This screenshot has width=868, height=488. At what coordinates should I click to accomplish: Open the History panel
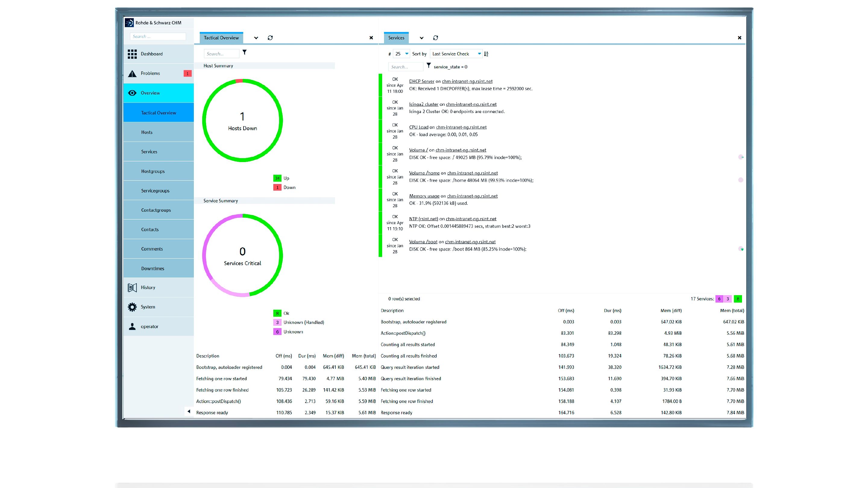148,287
